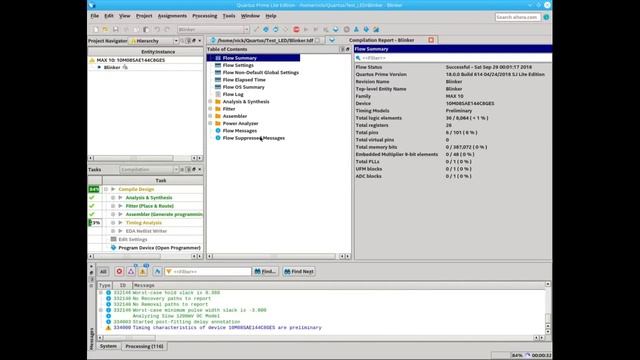The width and height of the screenshot is (640, 360).
Task: Click run arrow beside Timing Analysis task
Action: [120, 222]
